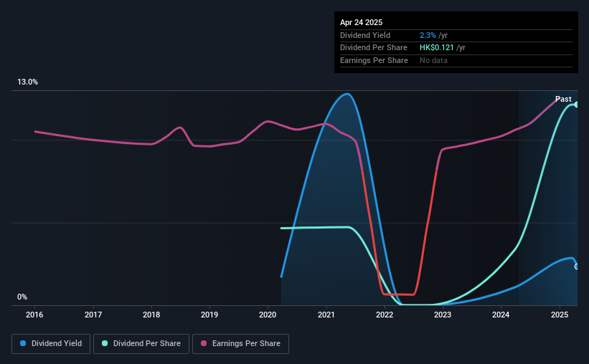Image resolution: width=589 pixels, height=364 pixels.
Task: Click the Past label on the chart
Action: coord(563,99)
